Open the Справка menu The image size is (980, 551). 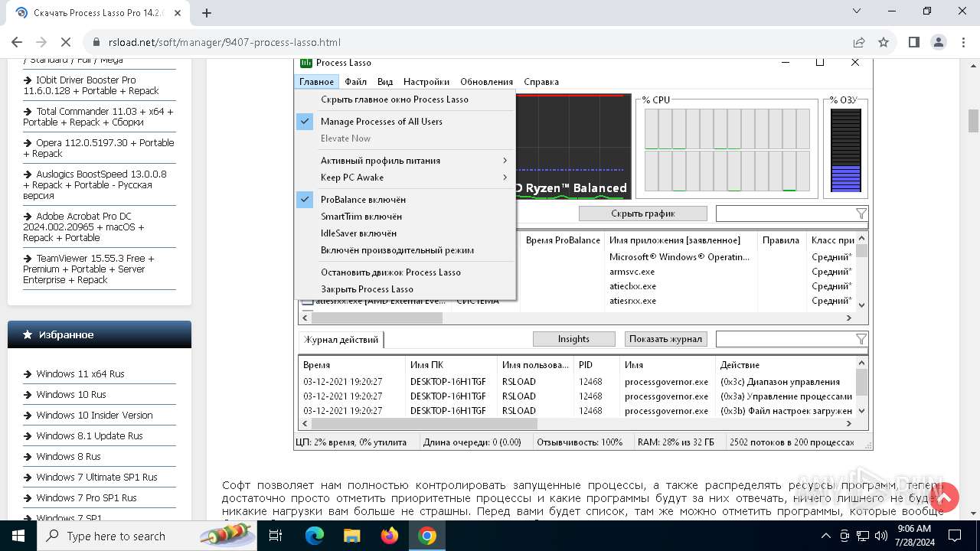click(x=541, y=82)
